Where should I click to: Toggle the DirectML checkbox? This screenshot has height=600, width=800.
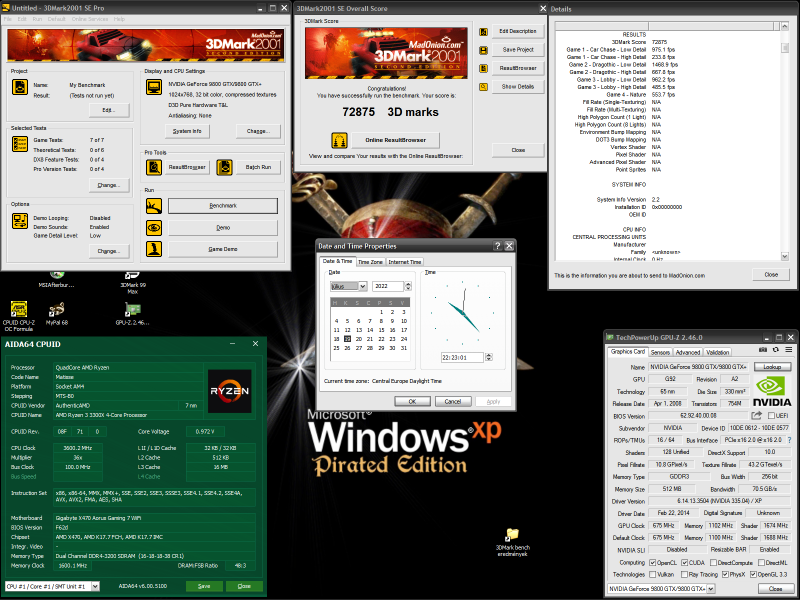pyautogui.click(x=761, y=563)
